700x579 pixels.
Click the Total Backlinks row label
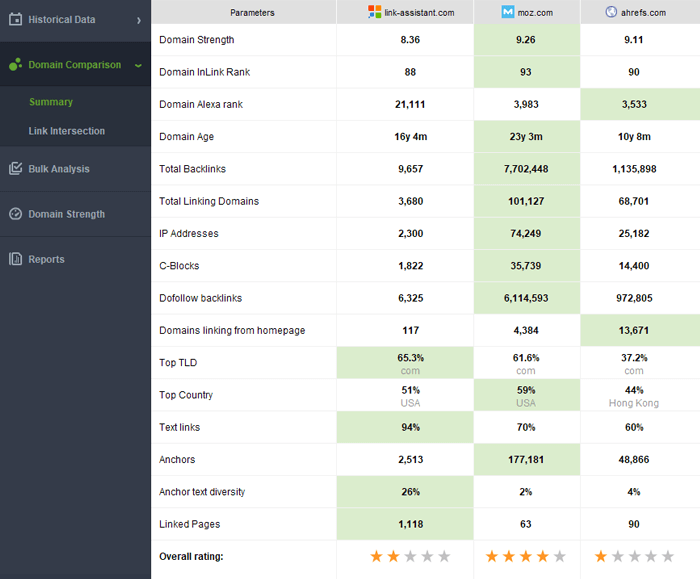click(192, 169)
